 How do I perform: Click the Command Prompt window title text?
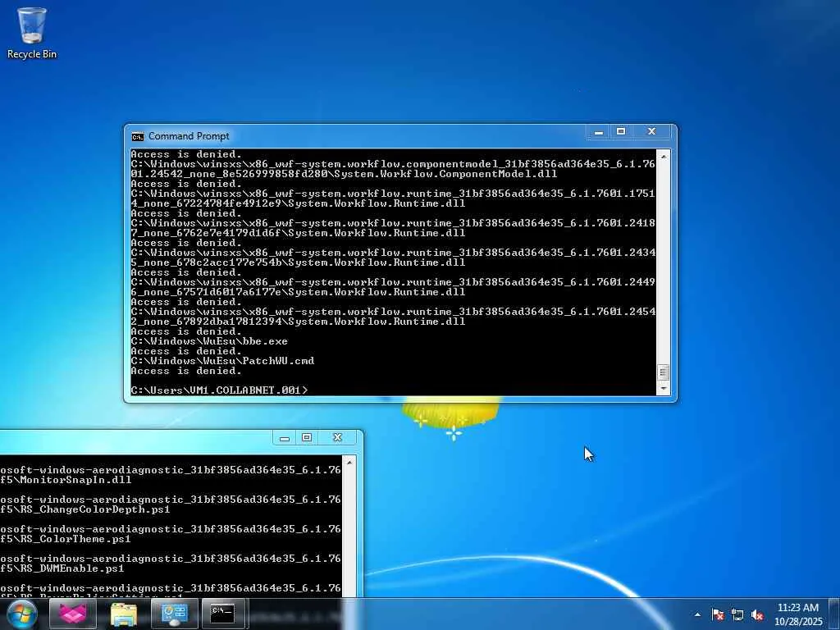click(189, 137)
